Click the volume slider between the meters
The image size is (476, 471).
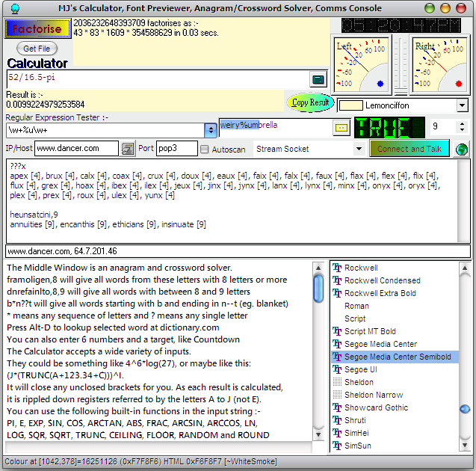click(x=401, y=65)
